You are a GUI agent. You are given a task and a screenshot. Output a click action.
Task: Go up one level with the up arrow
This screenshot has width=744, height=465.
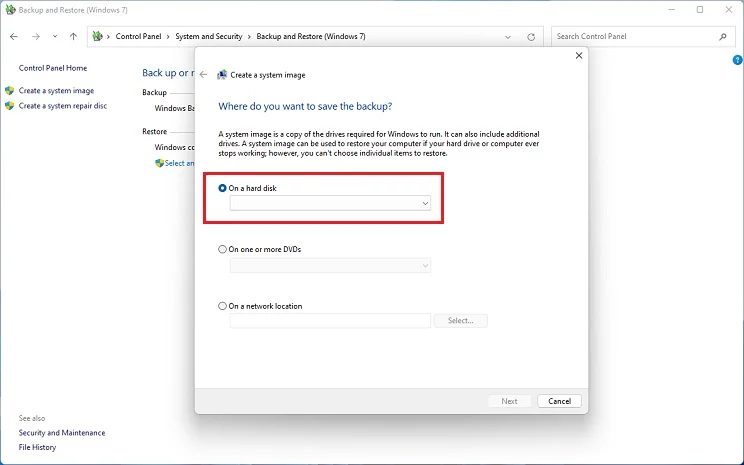(73, 37)
